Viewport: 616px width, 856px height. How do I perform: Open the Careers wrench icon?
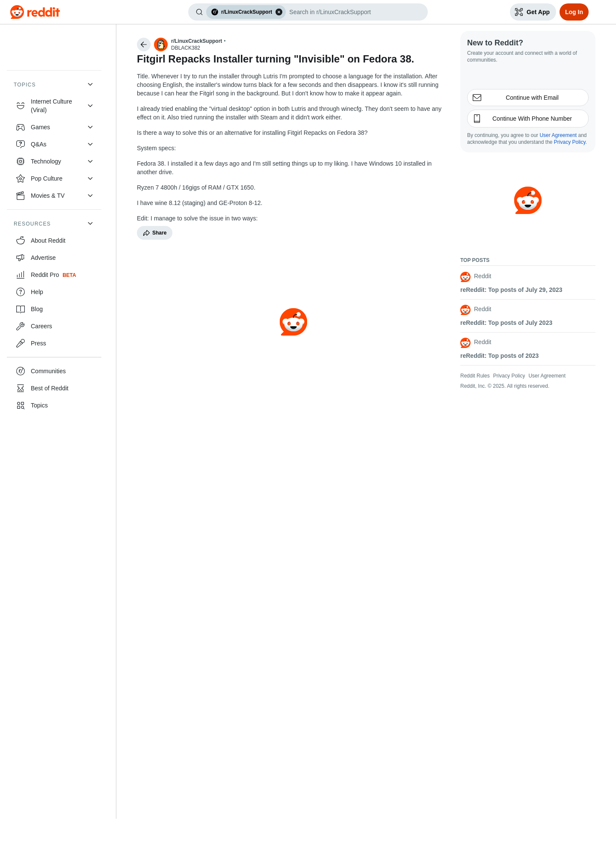21,326
